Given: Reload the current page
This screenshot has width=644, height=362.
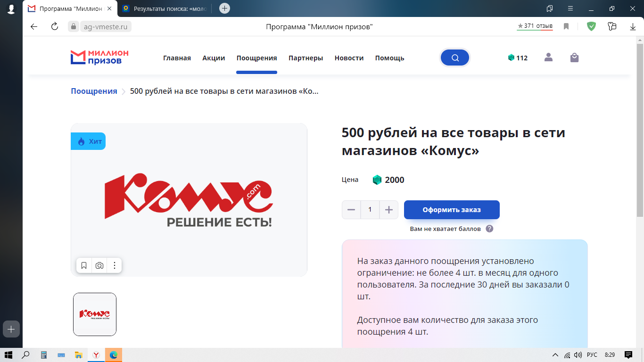Looking at the screenshot, I should pyautogui.click(x=55, y=26).
